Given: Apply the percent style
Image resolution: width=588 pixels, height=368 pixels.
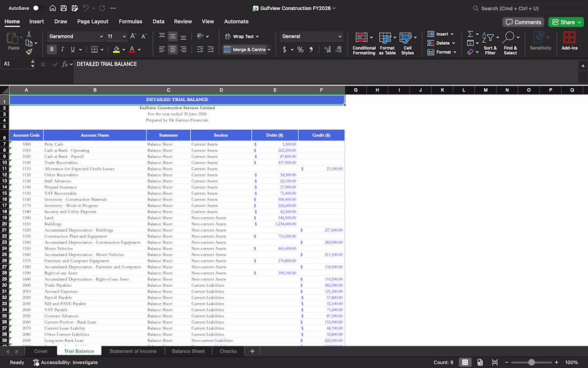Looking at the screenshot, I should pos(300,50).
